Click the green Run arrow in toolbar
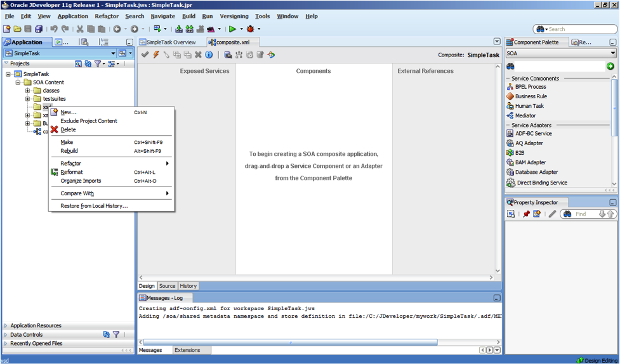Image resolution: width=620 pixels, height=364 pixels. pos(233,29)
